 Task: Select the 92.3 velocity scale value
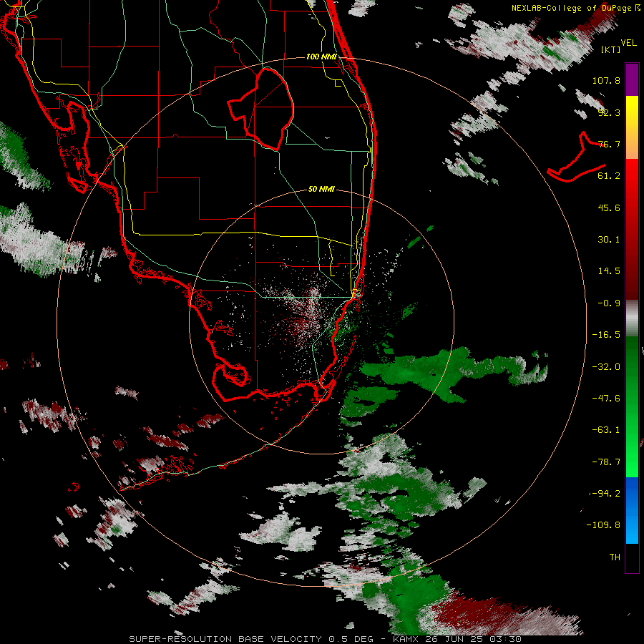click(609, 112)
